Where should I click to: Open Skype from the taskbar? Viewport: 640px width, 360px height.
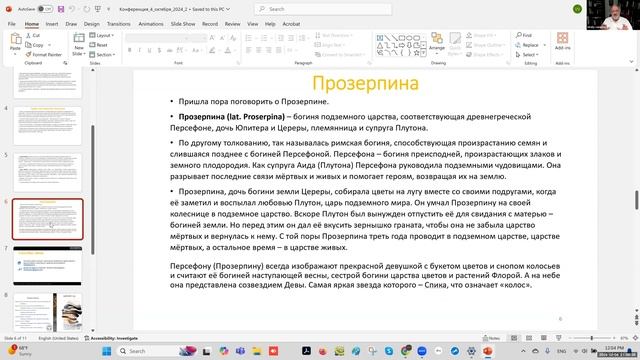click(389, 351)
